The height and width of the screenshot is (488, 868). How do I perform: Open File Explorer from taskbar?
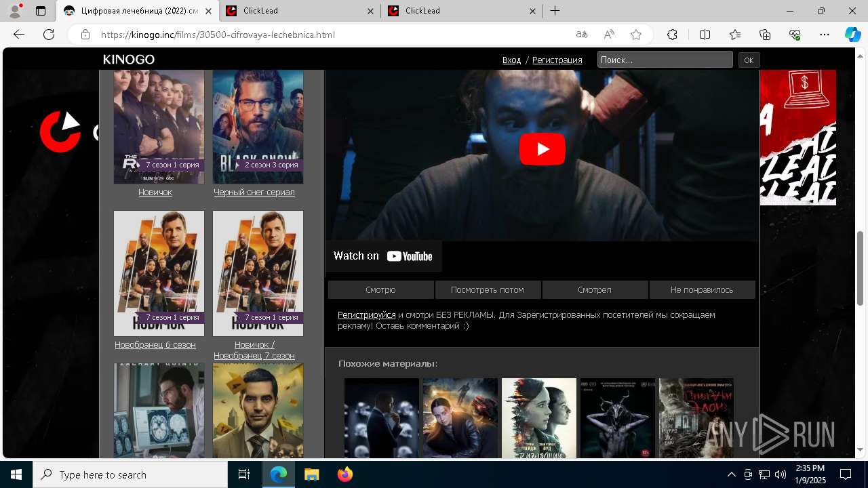tap(311, 474)
